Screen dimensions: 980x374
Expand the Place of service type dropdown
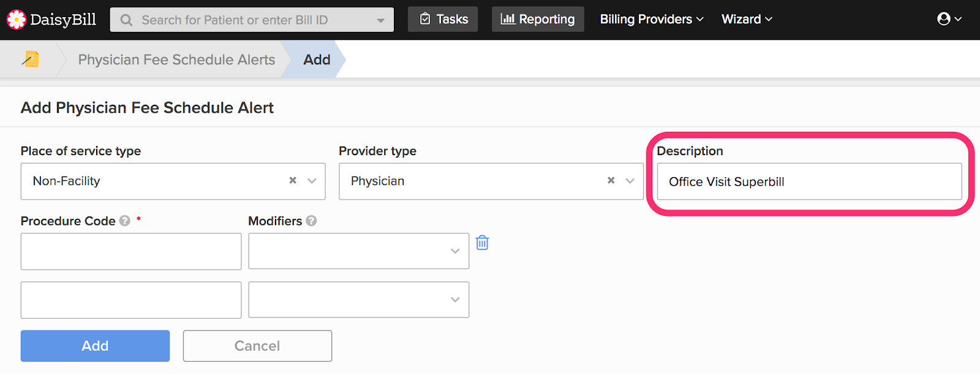coord(312,181)
